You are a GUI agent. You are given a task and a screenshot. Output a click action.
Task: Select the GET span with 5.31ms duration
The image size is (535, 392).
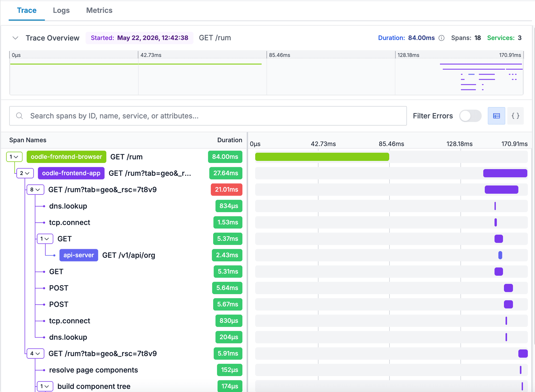(56, 272)
